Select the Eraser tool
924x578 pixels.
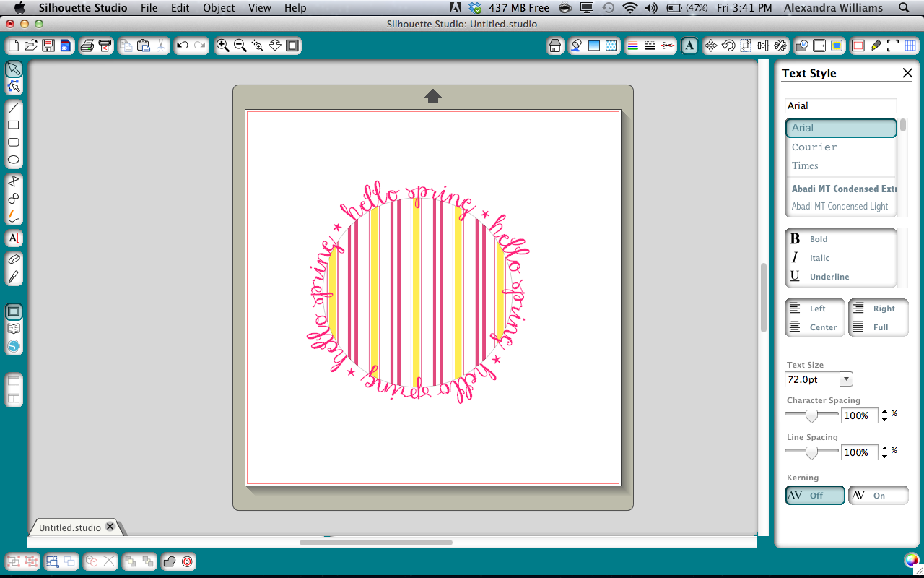pos(14,259)
